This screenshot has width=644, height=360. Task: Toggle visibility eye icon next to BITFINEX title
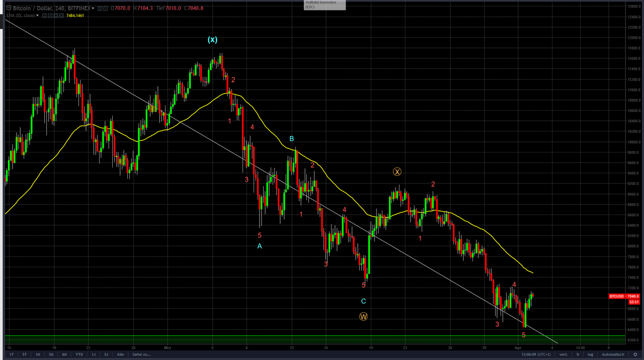click(x=100, y=8)
